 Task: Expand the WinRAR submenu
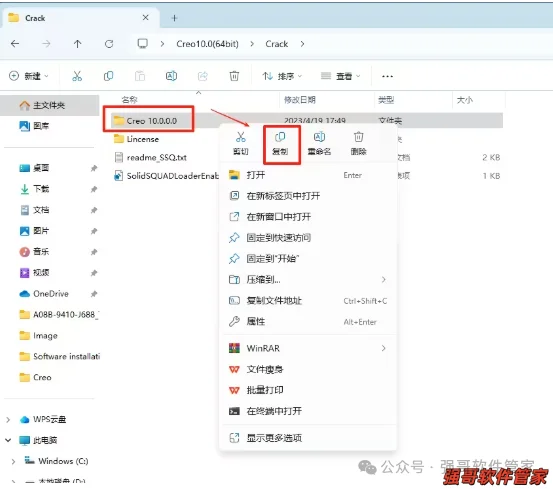(x=308, y=348)
